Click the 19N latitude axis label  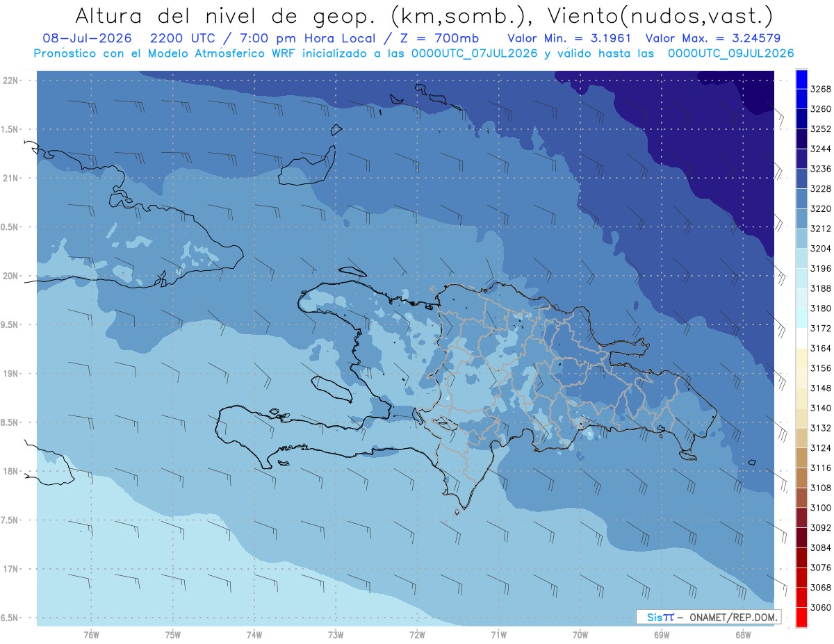10,374
